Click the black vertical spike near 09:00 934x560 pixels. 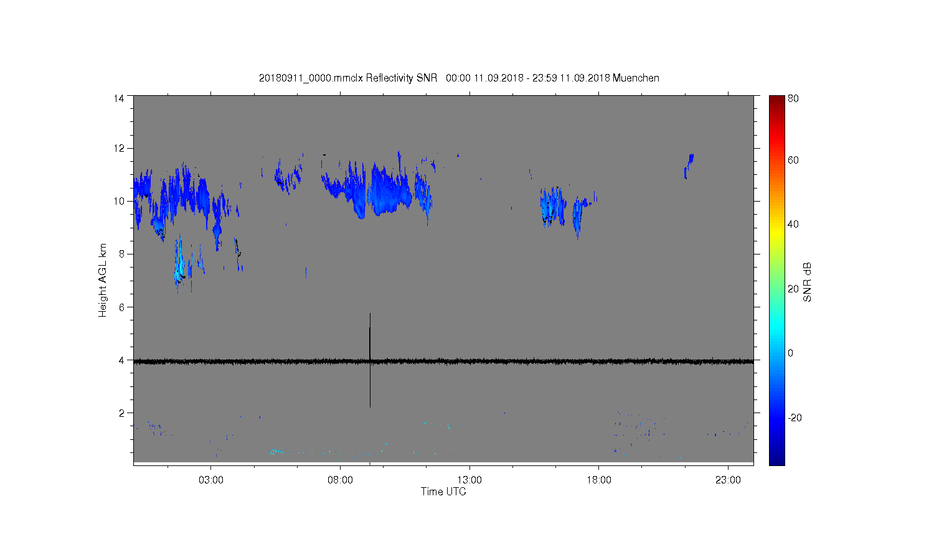click(370, 360)
